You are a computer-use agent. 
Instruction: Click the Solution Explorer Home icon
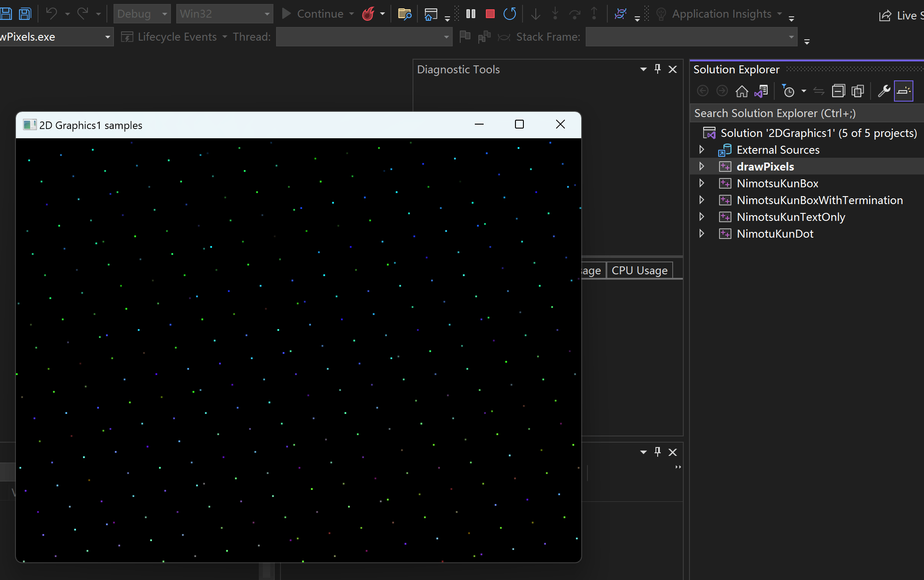tap(742, 91)
